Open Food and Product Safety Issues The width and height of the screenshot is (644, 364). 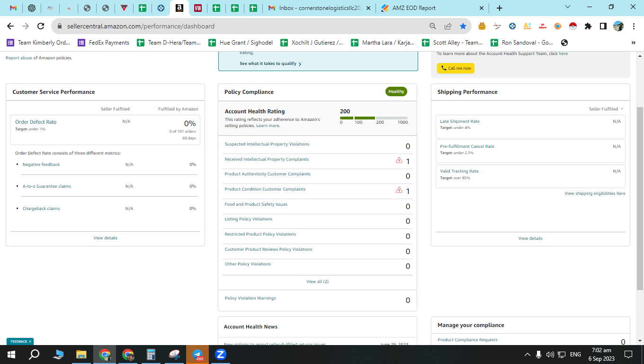tap(256, 204)
